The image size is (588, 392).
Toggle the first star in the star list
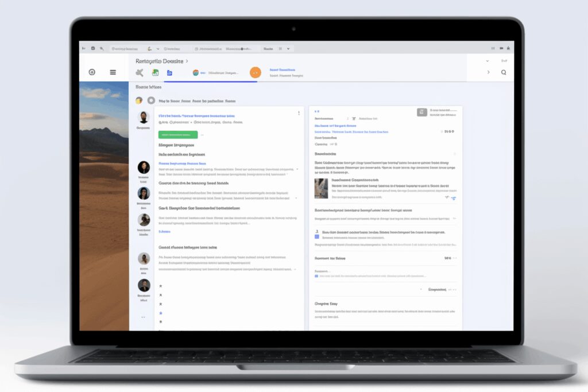[161, 285]
